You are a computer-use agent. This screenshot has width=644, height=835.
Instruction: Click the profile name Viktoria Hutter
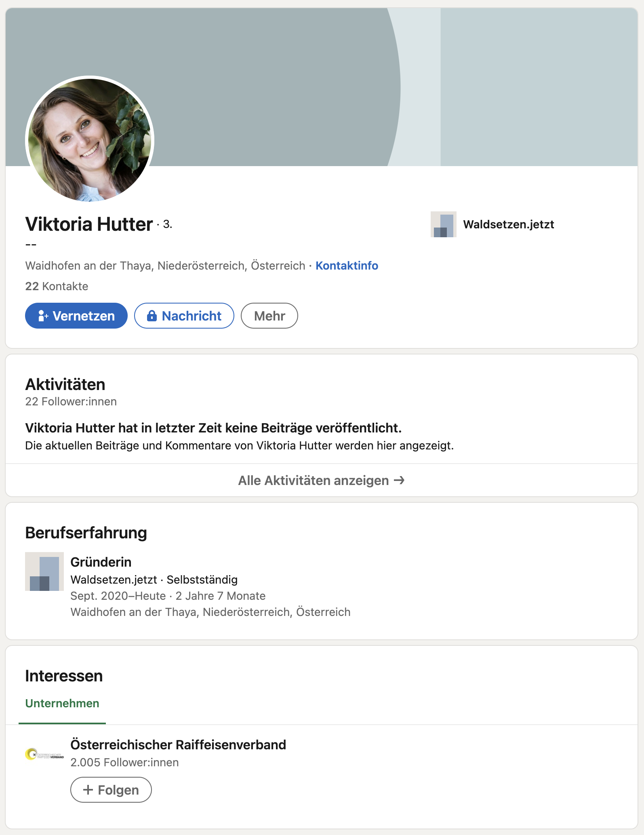click(x=89, y=224)
